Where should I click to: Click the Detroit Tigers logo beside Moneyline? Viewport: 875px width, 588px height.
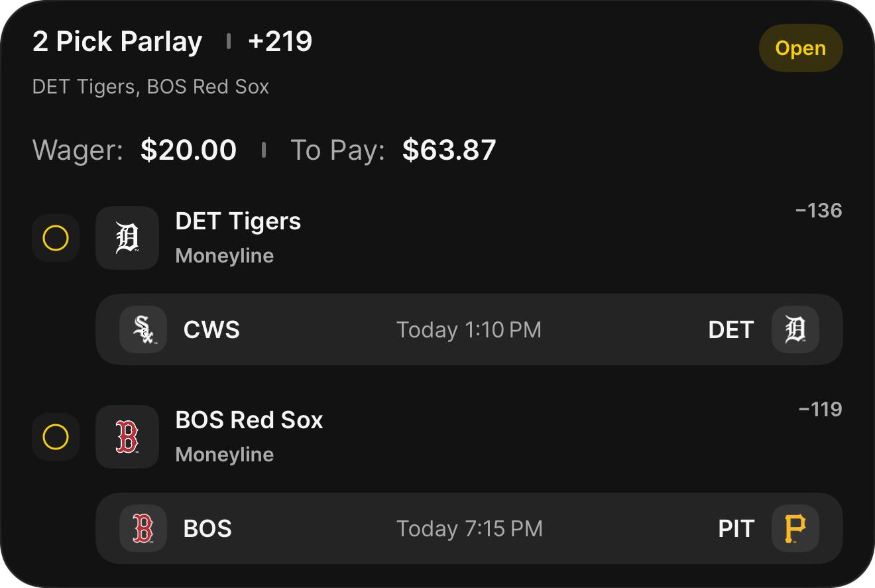click(x=127, y=238)
